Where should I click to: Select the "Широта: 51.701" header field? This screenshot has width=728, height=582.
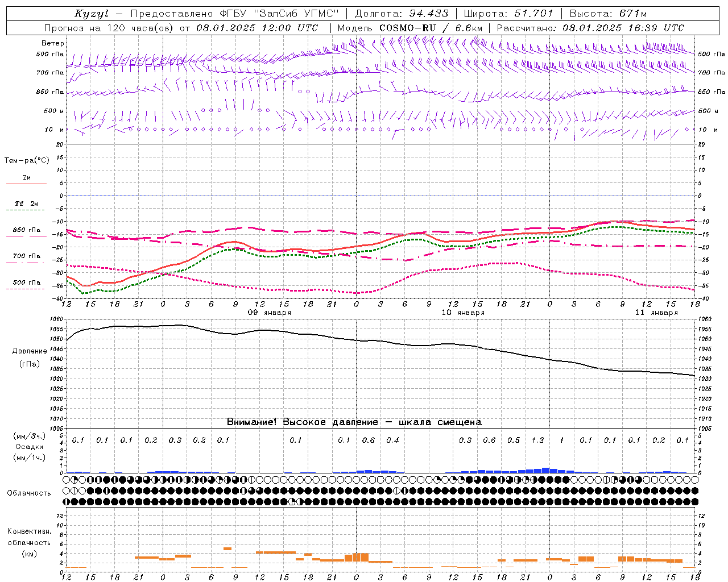click(508, 14)
